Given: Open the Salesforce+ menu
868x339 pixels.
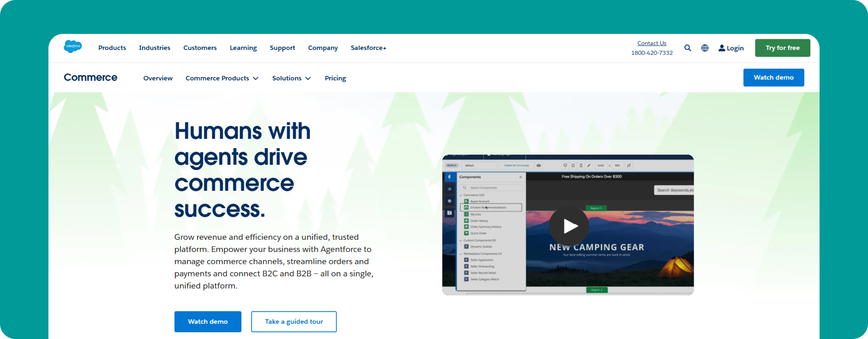Looking at the screenshot, I should 369,48.
